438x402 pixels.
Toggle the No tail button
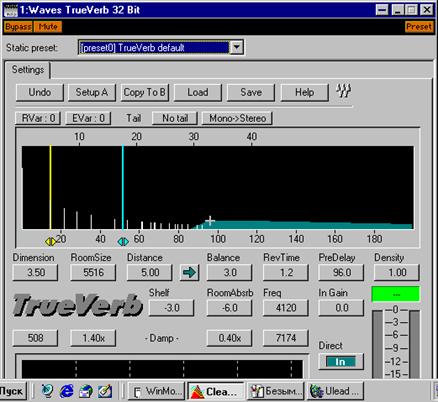point(175,118)
